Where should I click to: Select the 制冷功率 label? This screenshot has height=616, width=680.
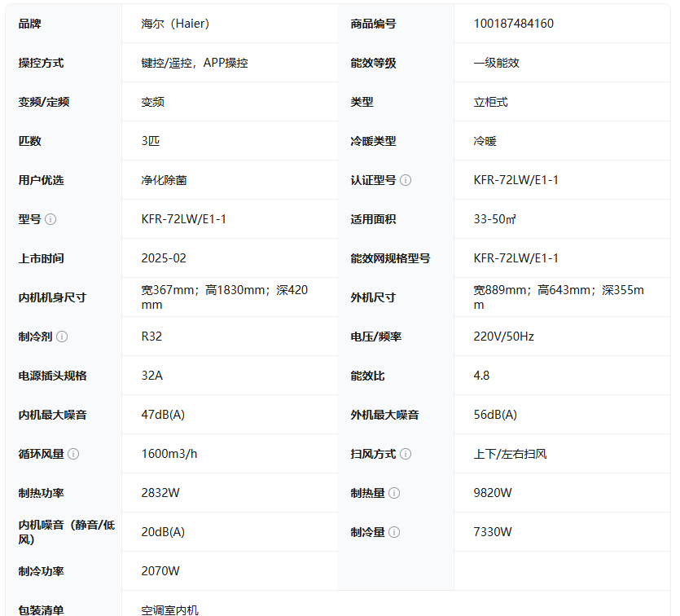(x=41, y=571)
